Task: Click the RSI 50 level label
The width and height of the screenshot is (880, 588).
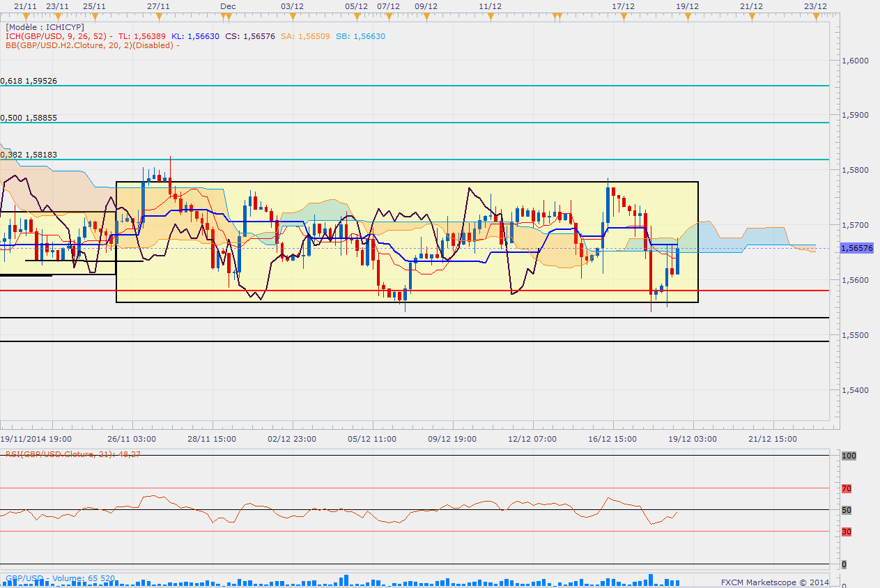Action: [x=847, y=510]
